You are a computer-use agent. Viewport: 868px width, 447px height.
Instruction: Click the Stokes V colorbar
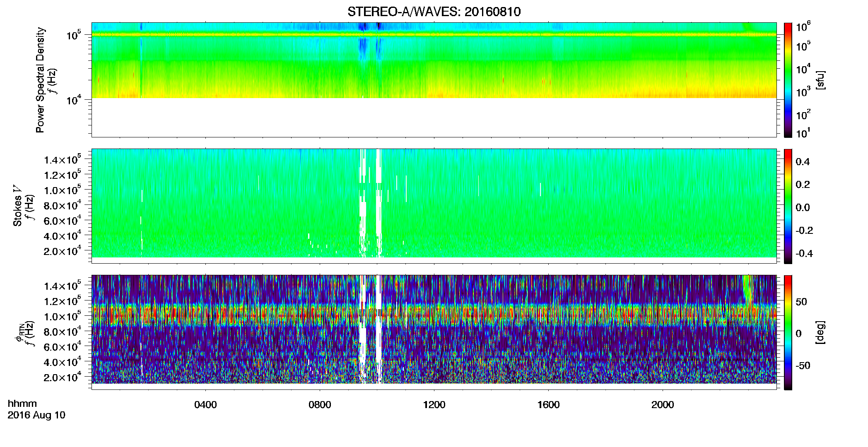(788, 206)
